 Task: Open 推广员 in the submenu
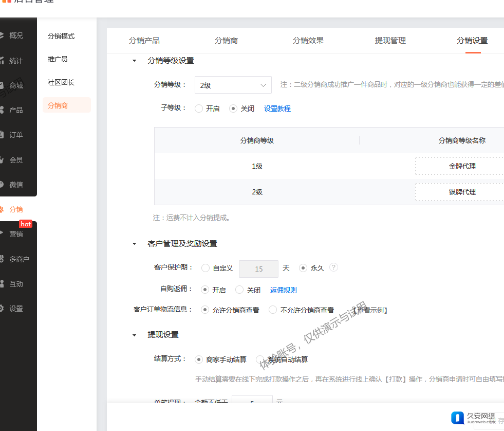pyautogui.click(x=58, y=59)
